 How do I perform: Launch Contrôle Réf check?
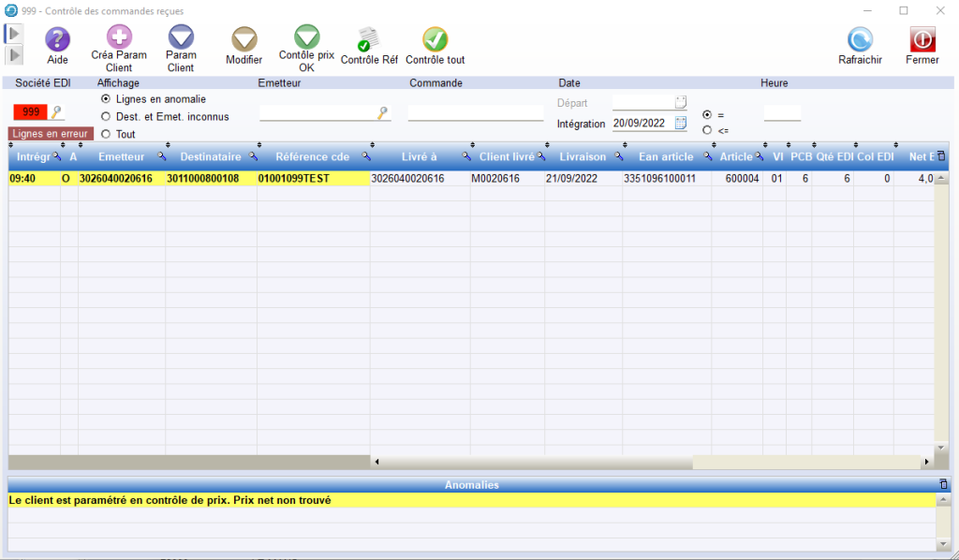click(x=369, y=39)
